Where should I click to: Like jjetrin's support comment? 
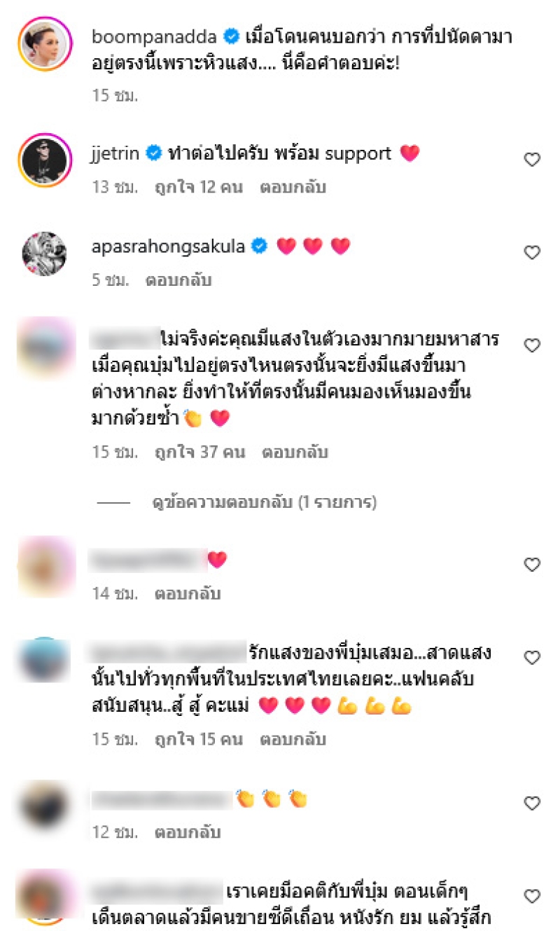(x=532, y=160)
